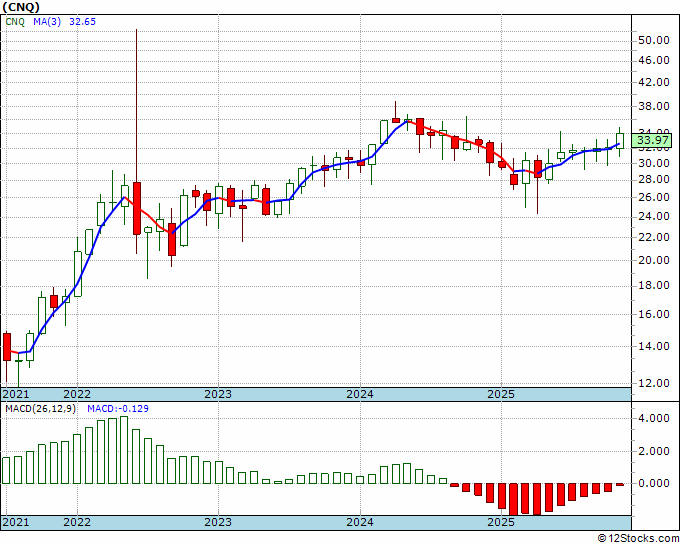Click the 0.000 MACD axis label
680x546 pixels.
pos(654,483)
